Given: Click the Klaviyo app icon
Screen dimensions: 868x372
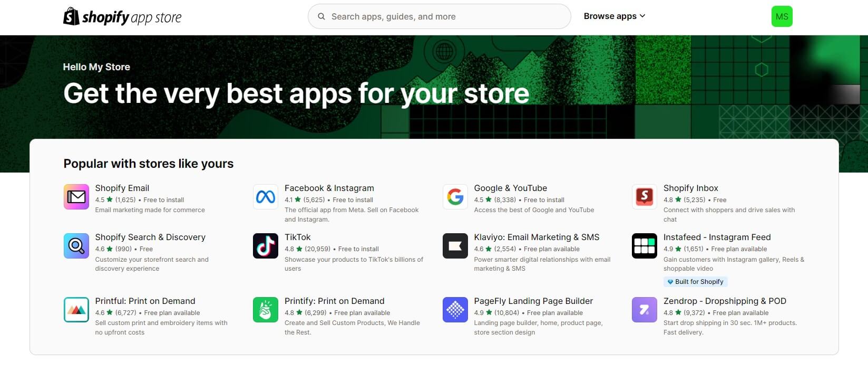Looking at the screenshot, I should coord(455,246).
